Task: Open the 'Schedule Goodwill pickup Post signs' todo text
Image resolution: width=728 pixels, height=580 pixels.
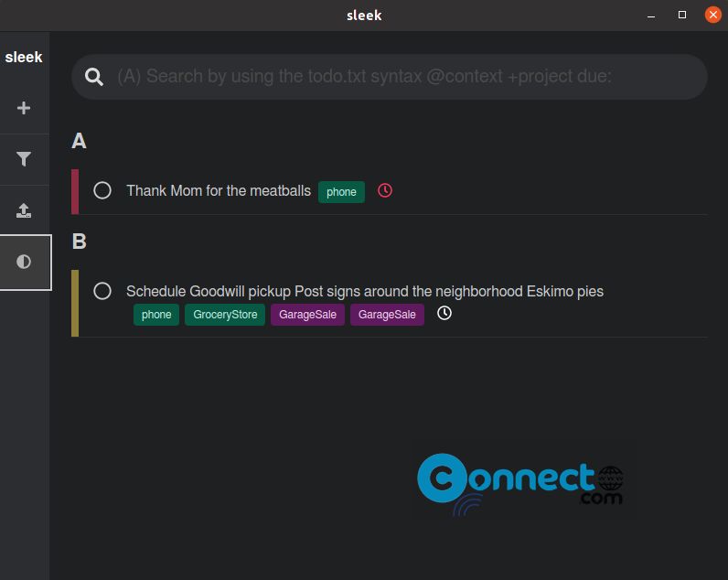Action: point(365,292)
